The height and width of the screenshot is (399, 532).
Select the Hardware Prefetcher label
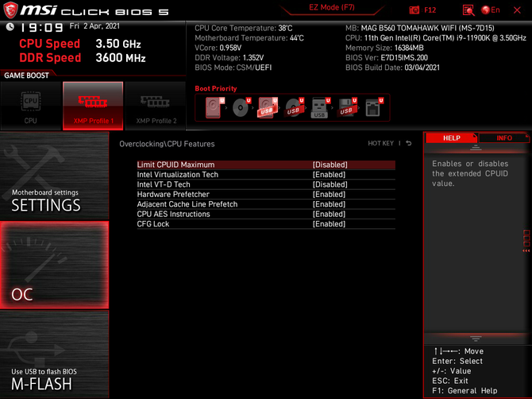coord(173,194)
